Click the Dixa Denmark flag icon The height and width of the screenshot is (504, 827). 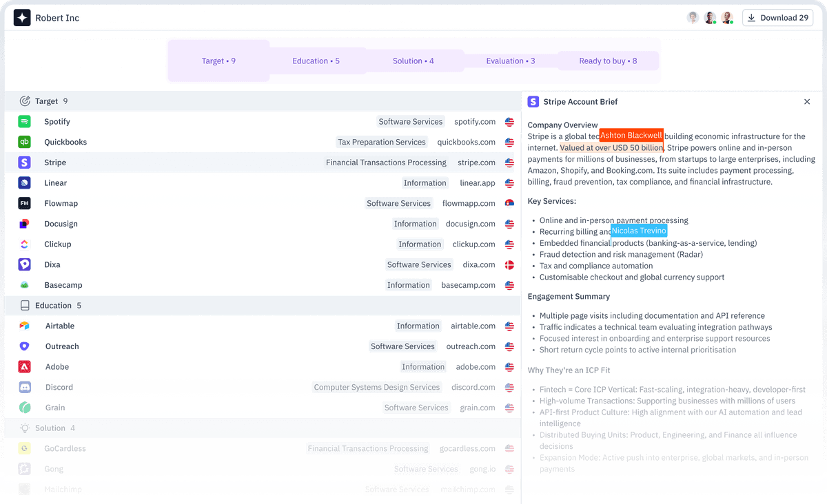pyautogui.click(x=509, y=264)
